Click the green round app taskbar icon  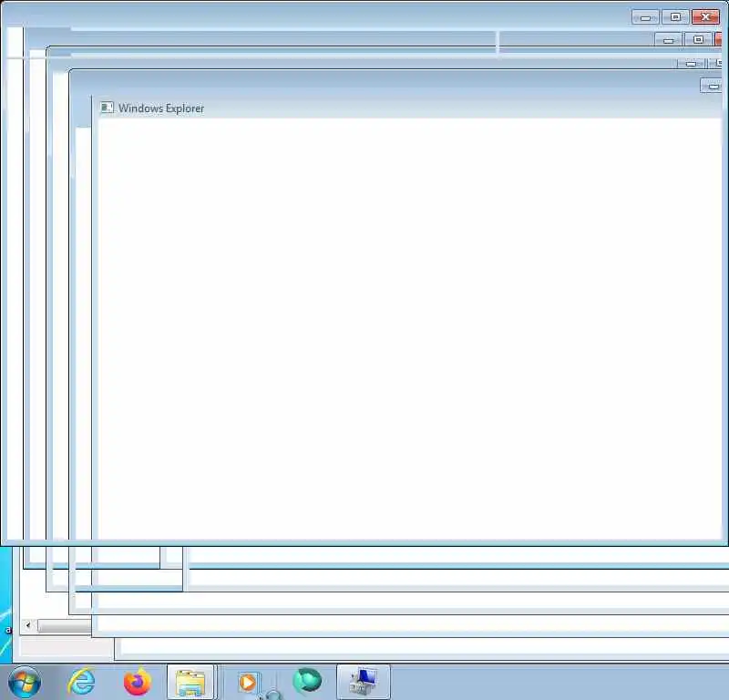coord(307,681)
